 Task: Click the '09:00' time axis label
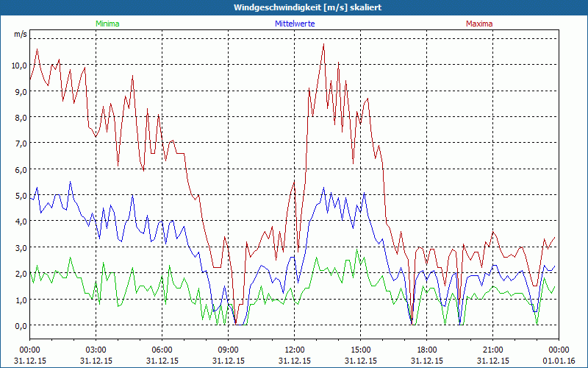click(229, 350)
